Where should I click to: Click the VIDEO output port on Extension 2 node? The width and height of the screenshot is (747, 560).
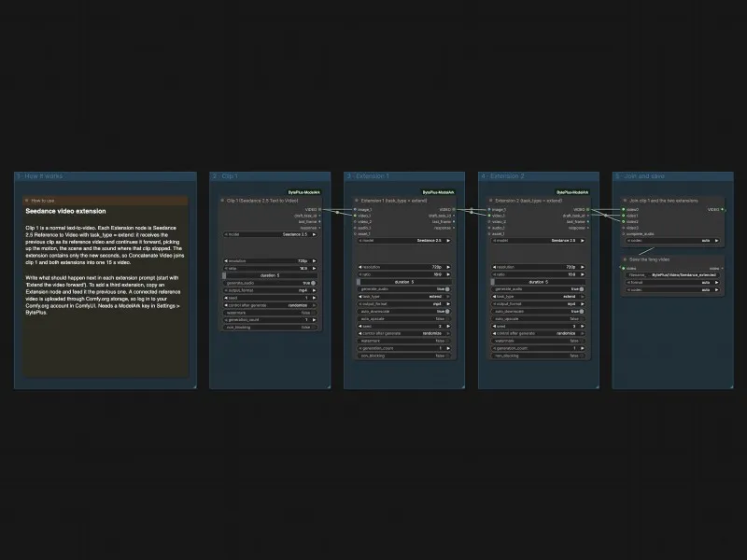click(x=588, y=209)
